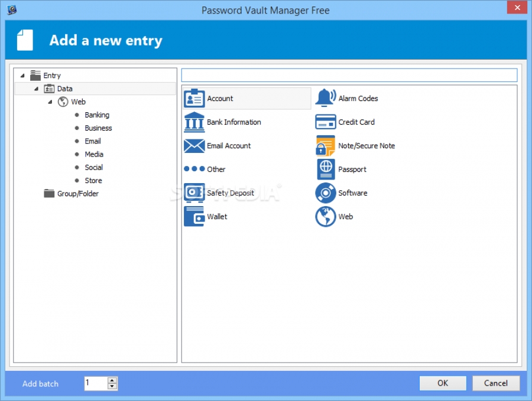
Task: Select the Group/Folder tree item label
Action: (x=77, y=194)
